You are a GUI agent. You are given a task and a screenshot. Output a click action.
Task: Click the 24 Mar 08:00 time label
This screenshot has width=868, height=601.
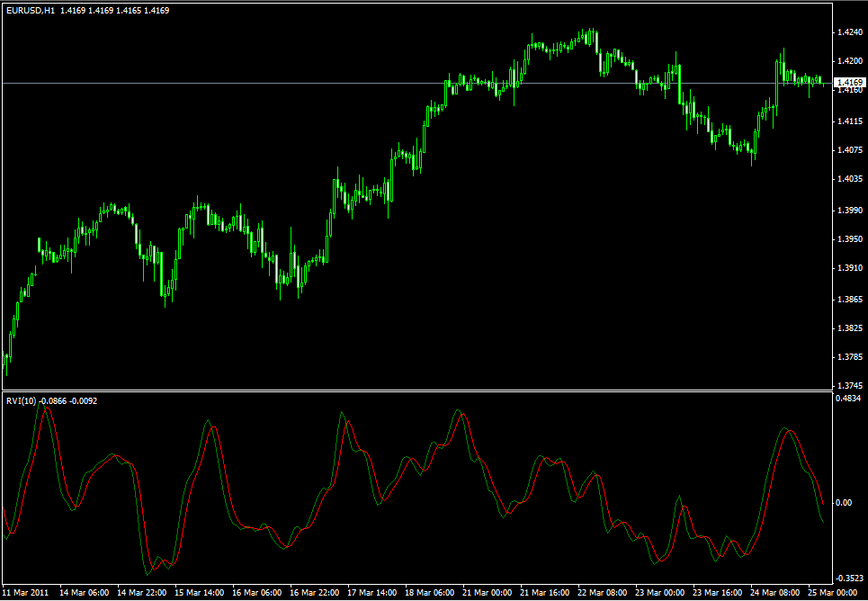click(774, 592)
